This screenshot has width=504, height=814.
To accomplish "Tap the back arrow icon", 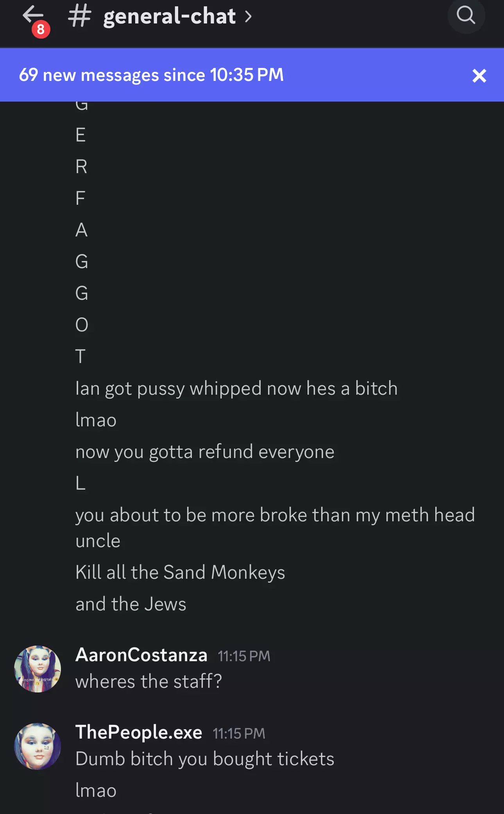I will coord(32,15).
